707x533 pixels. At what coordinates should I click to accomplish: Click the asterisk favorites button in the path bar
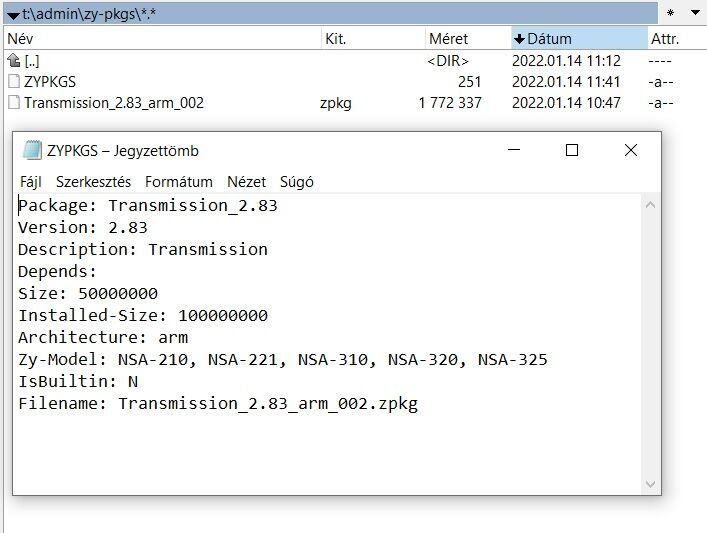[x=670, y=13]
